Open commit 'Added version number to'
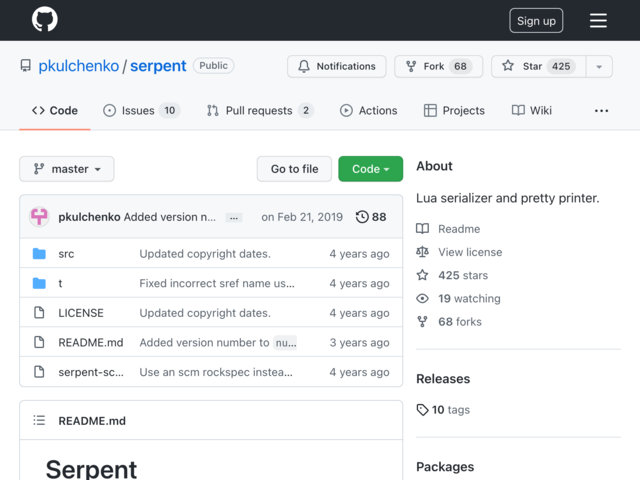This screenshot has height=480, width=640. 204,342
